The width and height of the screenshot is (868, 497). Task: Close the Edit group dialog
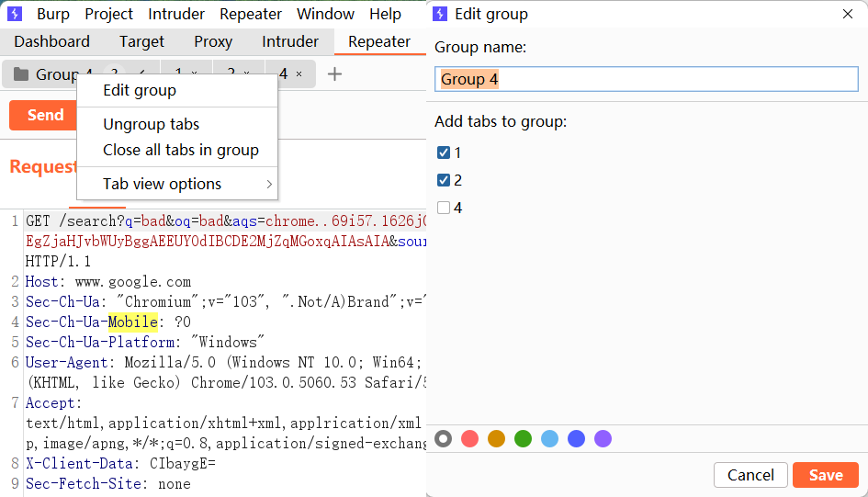click(x=848, y=14)
